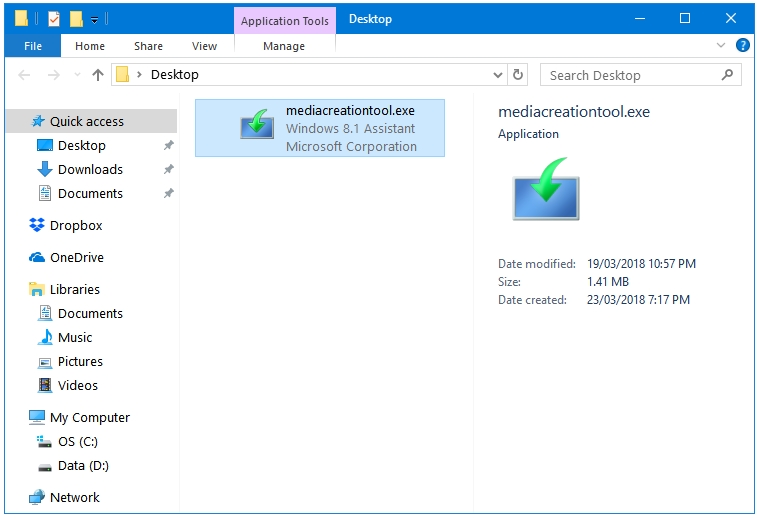Click the OS (C:) drive icon

45,441
